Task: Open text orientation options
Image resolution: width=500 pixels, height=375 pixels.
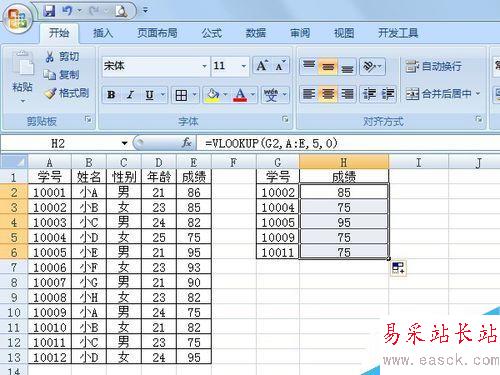Action: [x=372, y=66]
